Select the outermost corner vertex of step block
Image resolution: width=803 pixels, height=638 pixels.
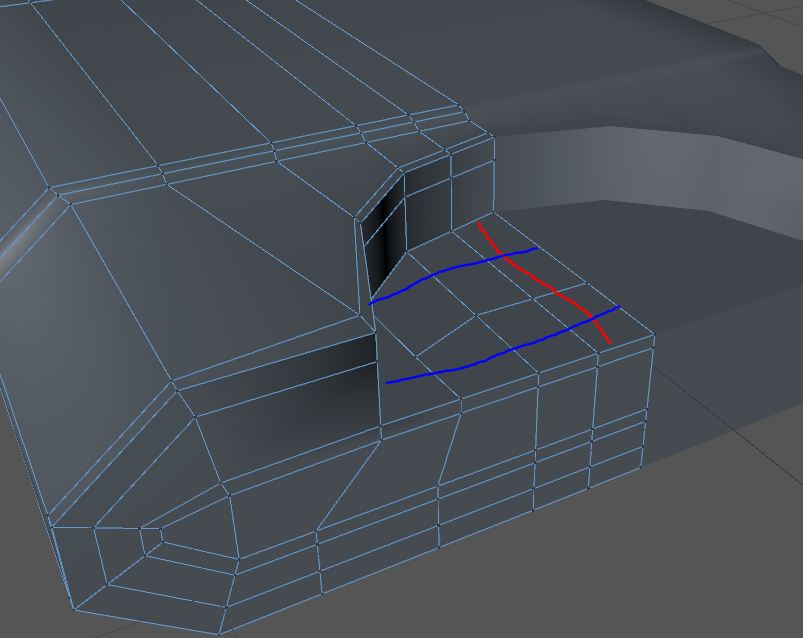tap(654, 335)
